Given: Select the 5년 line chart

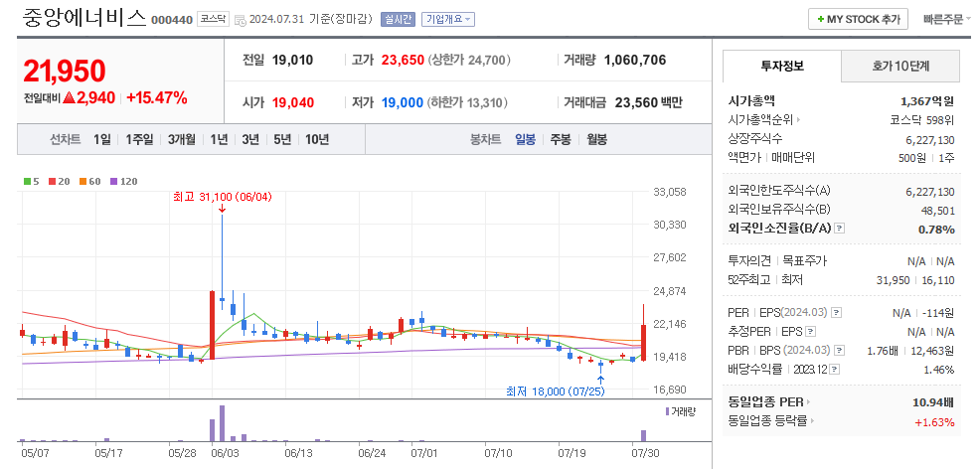Looking at the screenshot, I should [283, 139].
